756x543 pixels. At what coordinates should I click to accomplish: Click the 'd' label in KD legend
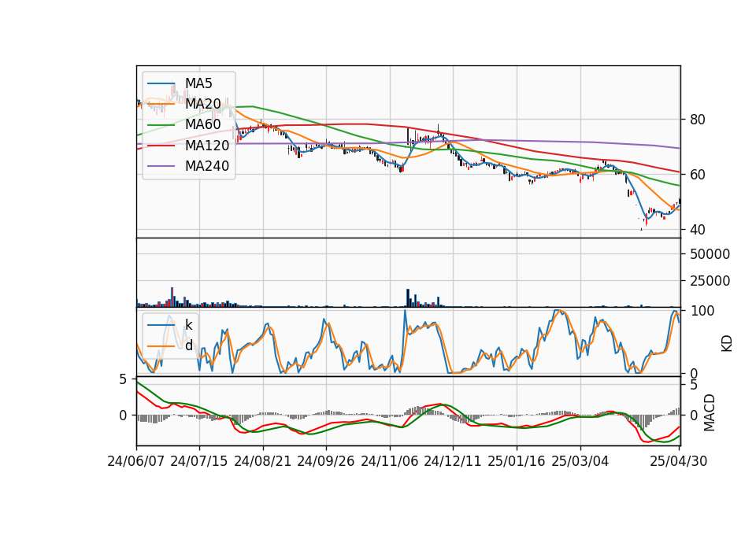(x=189, y=345)
